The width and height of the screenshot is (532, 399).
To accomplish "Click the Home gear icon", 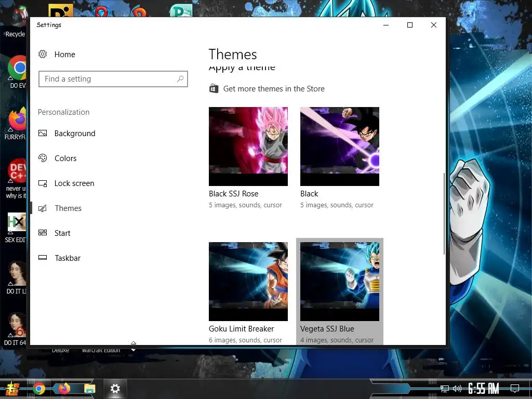I will coord(43,54).
